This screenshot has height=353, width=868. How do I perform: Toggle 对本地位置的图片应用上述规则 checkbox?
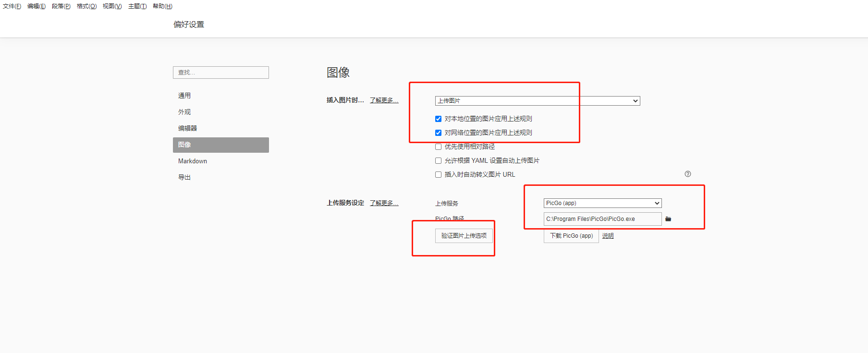(438, 119)
